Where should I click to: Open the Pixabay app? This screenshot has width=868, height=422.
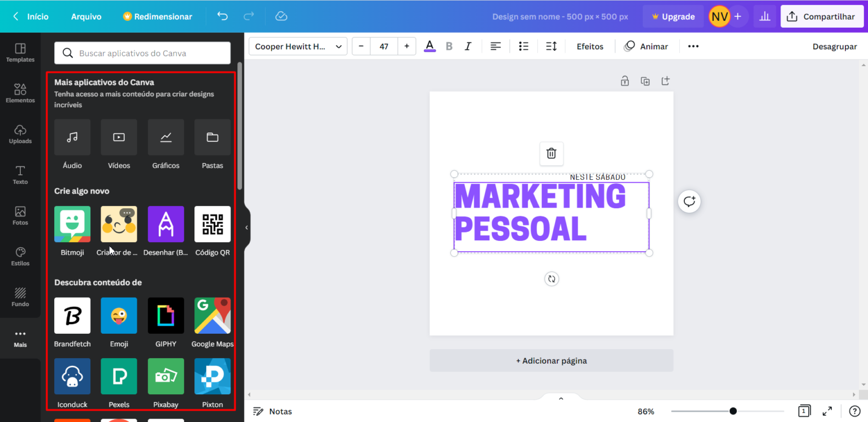pos(166,376)
